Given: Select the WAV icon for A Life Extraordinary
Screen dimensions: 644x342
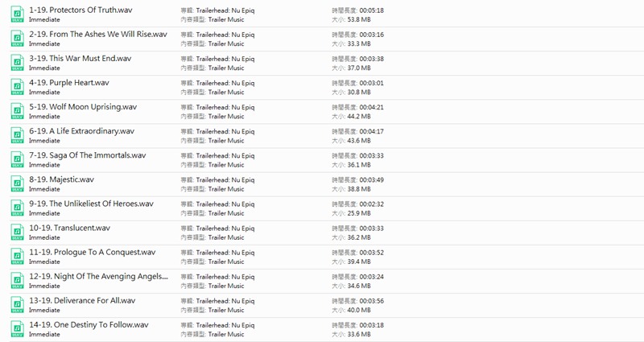Looking at the screenshot, I should (x=17, y=135).
